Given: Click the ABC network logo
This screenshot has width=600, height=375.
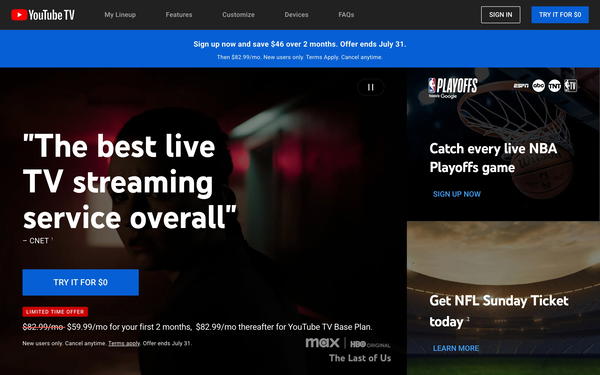Looking at the screenshot, I should pos(538,86).
